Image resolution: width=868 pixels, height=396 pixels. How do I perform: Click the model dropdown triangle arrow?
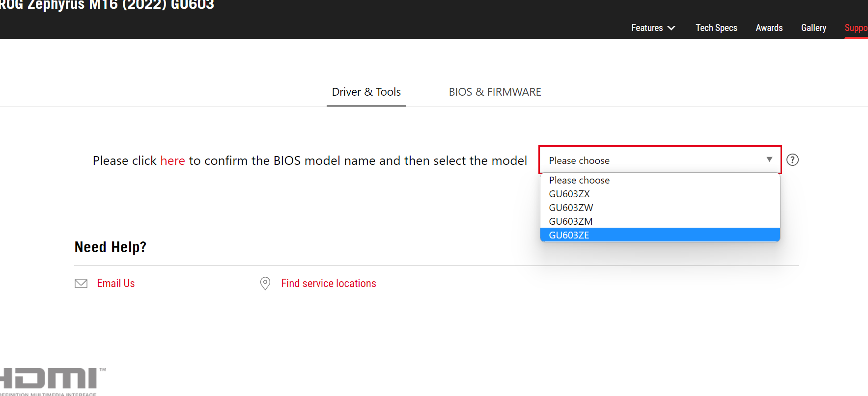(x=769, y=159)
